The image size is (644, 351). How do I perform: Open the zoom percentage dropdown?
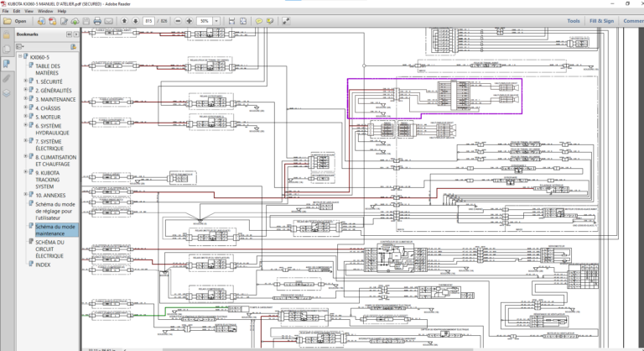pyautogui.click(x=216, y=21)
